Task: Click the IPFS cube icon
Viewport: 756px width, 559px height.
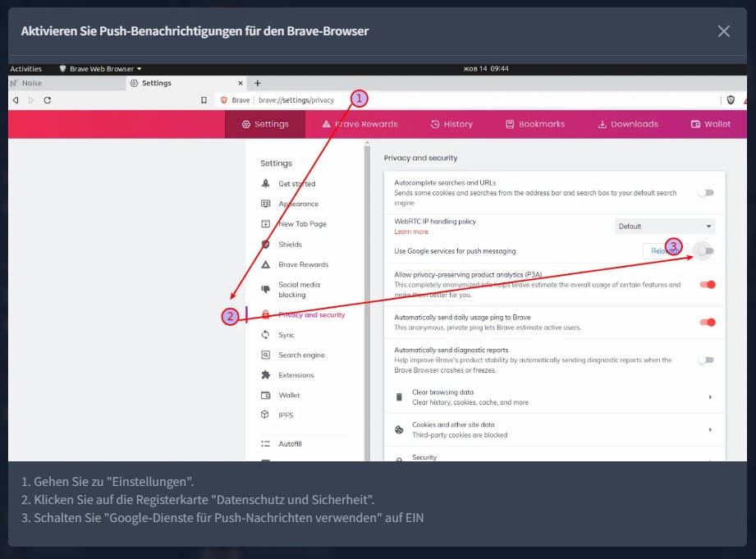Action: coord(264,415)
